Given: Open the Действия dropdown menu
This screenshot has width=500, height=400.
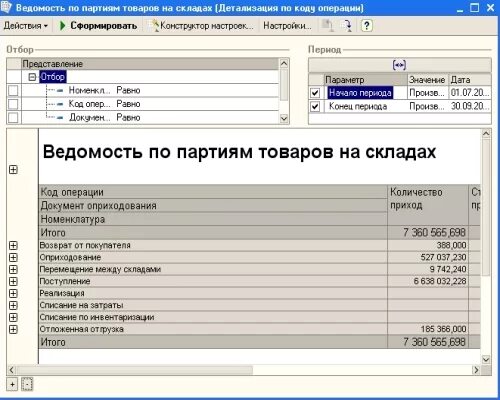Looking at the screenshot, I should tap(26, 26).
